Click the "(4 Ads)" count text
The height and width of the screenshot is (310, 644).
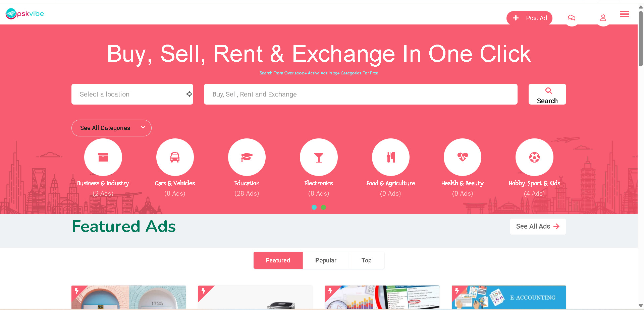[x=534, y=194]
